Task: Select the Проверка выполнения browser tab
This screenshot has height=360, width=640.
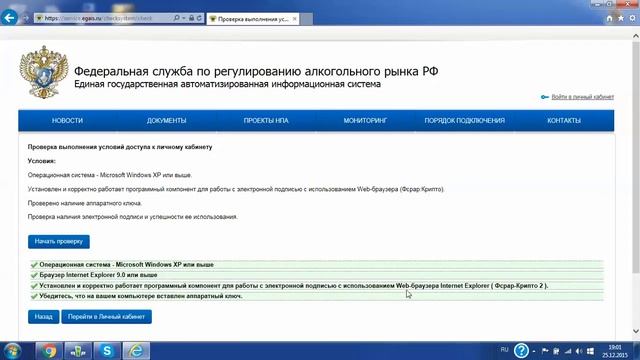Action: click(x=253, y=19)
